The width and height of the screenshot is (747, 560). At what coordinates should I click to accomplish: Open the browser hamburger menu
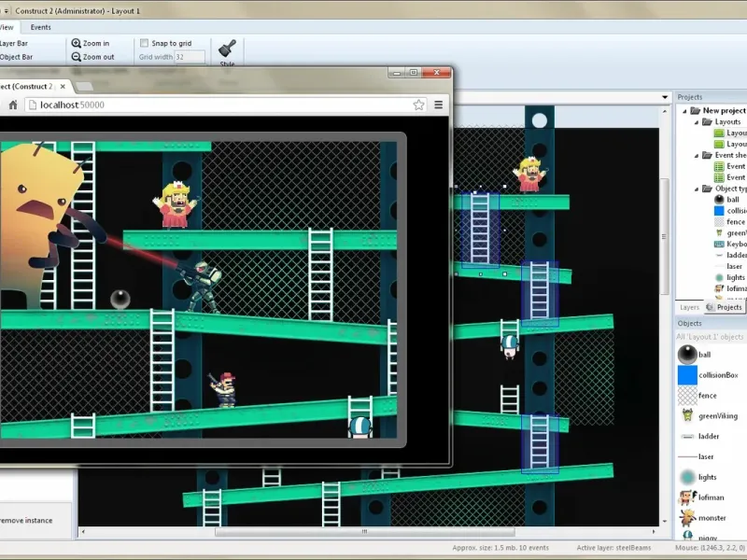pyautogui.click(x=439, y=105)
